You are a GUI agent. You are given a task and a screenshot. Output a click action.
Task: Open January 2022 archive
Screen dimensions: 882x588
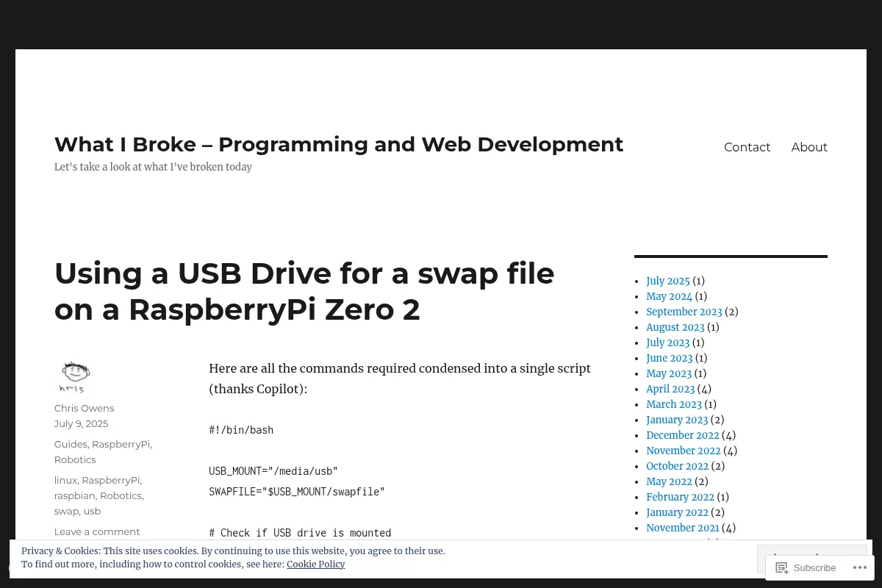[677, 512]
